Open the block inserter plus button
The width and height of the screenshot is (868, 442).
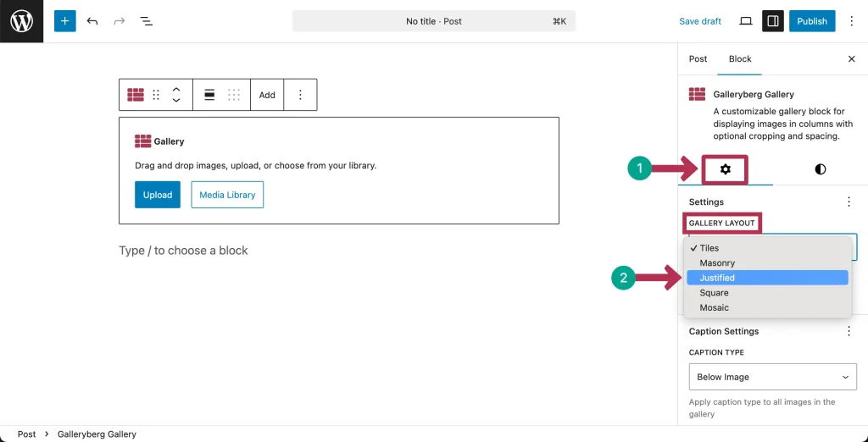(65, 21)
